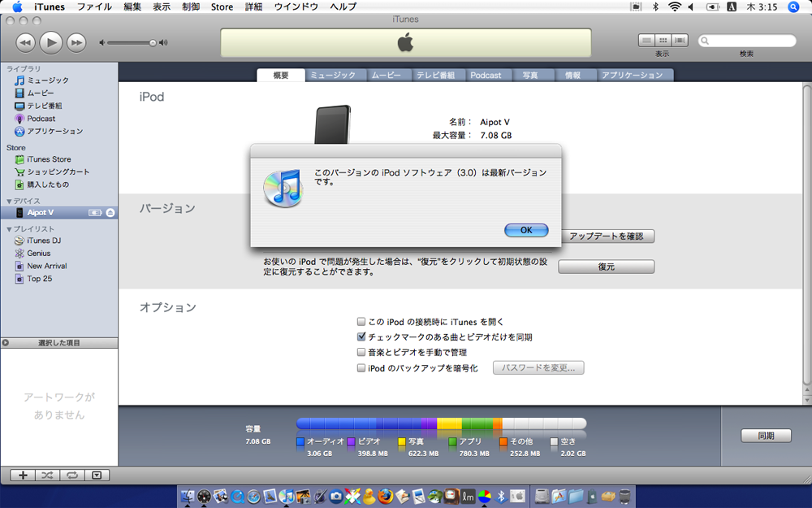Open the 編集 menu
This screenshot has height=508, width=812.
pyautogui.click(x=132, y=7)
